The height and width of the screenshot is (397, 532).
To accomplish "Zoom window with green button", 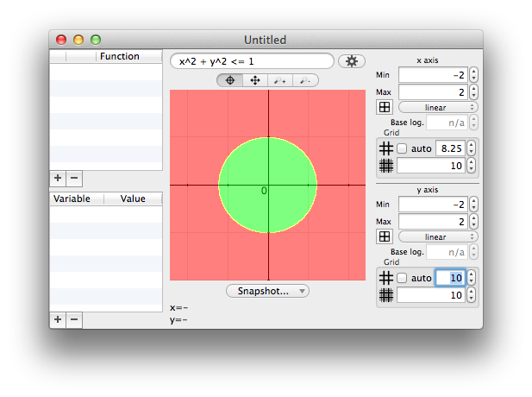I will (96, 40).
